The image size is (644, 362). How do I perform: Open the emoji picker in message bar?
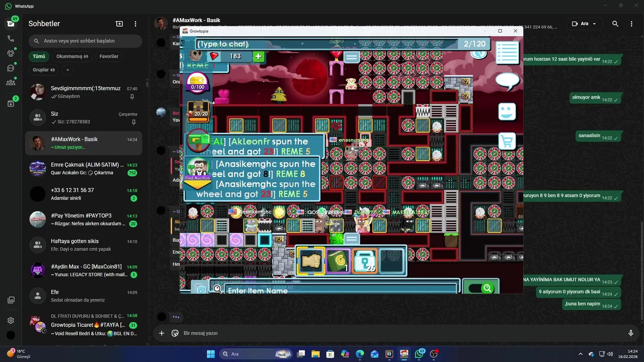[175, 333]
